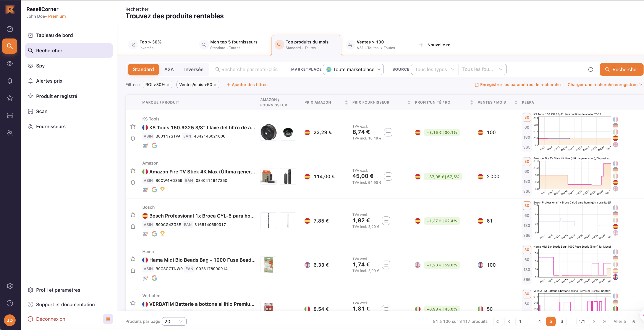This screenshot has width=644, height=330.
Task: Sort by Prix Fournisseur column arrows
Action: click(409, 102)
